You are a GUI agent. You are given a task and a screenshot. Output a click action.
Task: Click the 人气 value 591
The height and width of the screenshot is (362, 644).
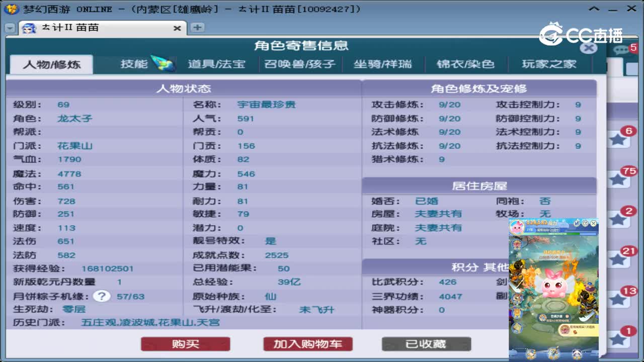tap(246, 119)
